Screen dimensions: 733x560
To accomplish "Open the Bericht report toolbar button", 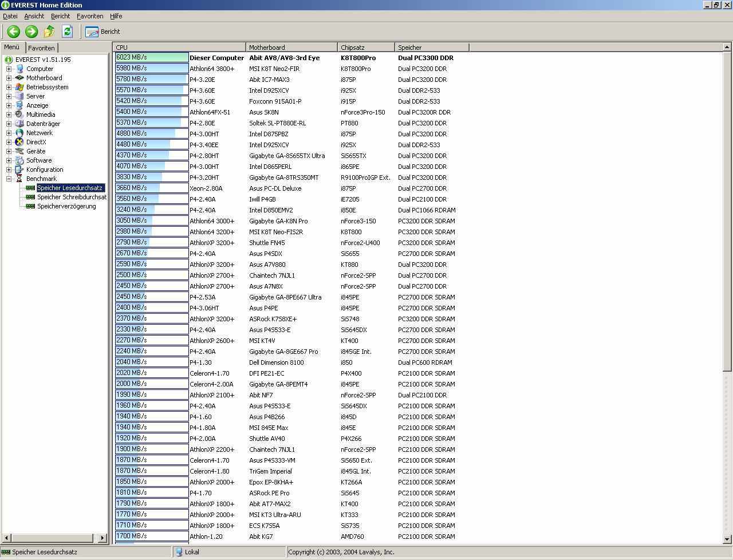I will click(103, 31).
